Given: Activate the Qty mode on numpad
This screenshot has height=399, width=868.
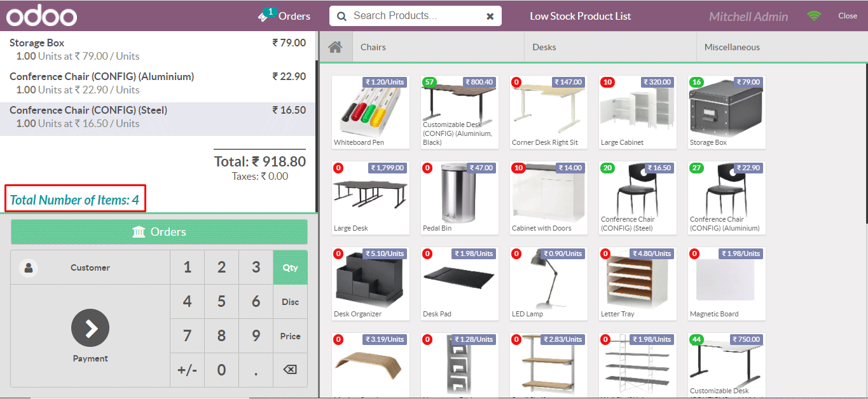Looking at the screenshot, I should coord(290,267).
